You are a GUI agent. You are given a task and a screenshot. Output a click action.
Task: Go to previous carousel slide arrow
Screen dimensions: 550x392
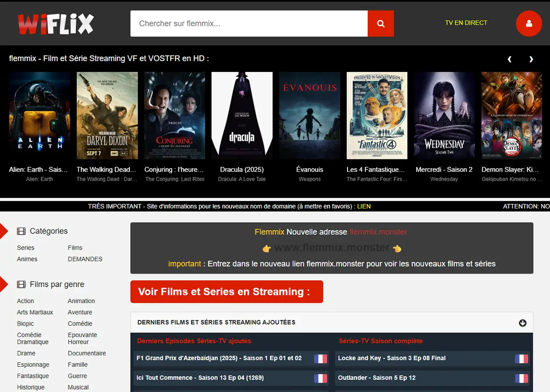[x=509, y=59]
